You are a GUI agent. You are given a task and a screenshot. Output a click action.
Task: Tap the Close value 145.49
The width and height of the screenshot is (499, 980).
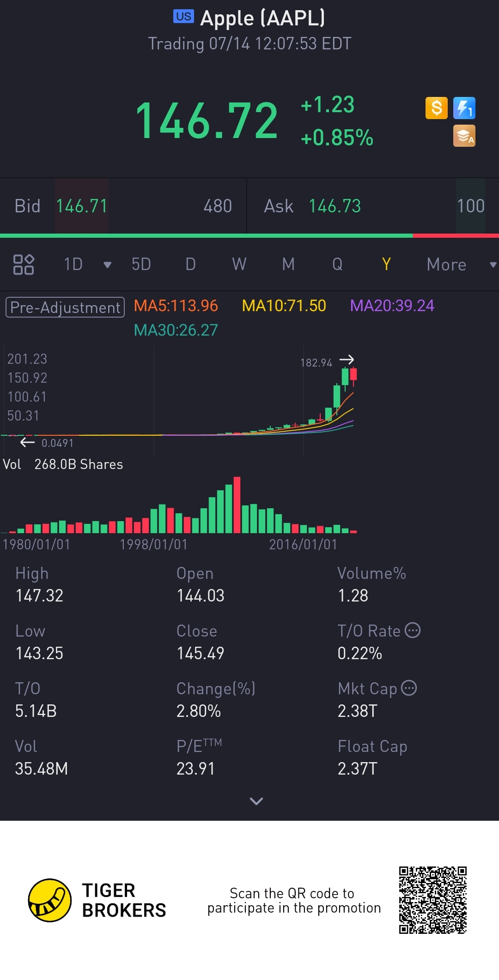(x=201, y=654)
